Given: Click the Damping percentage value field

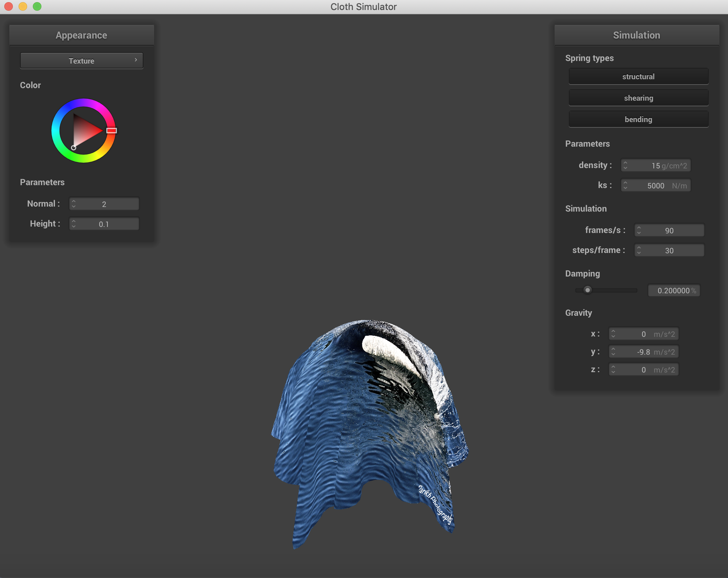Looking at the screenshot, I should (x=674, y=290).
